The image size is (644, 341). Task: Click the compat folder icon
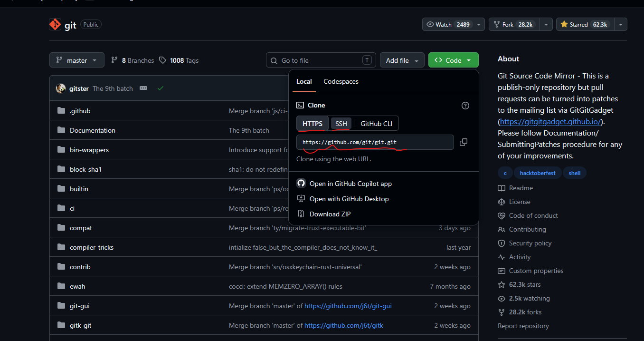coord(61,228)
